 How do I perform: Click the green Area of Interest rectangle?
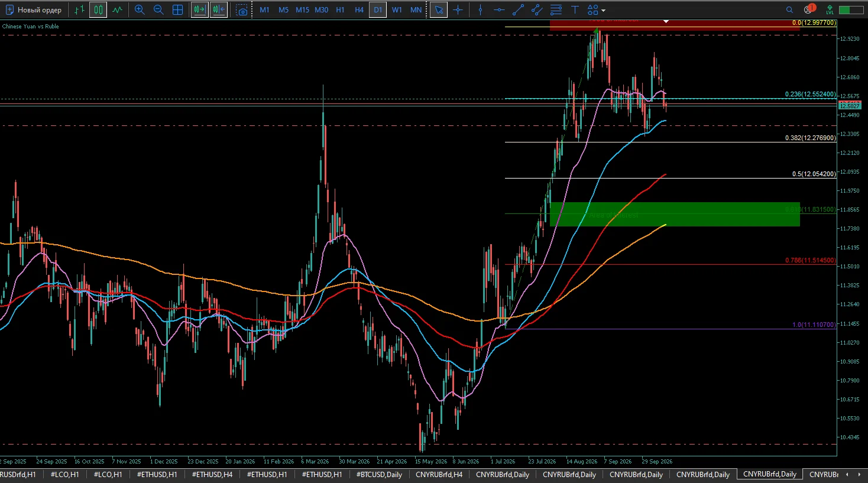(675, 214)
